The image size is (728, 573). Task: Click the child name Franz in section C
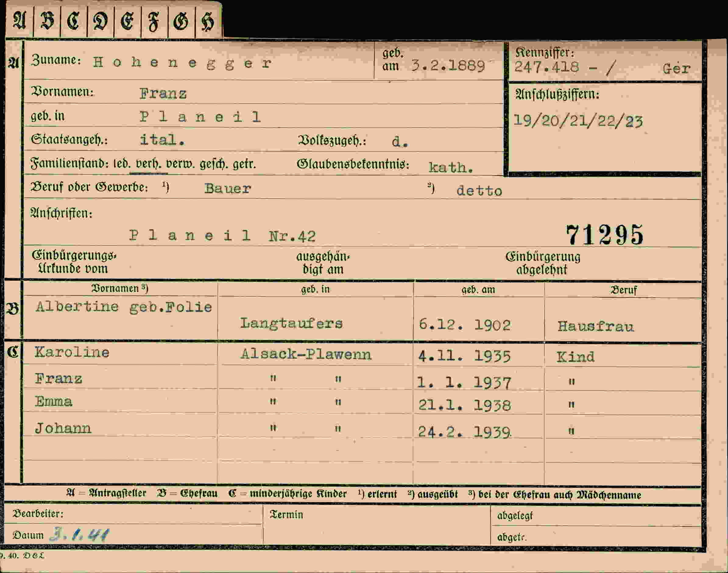[x=58, y=379]
